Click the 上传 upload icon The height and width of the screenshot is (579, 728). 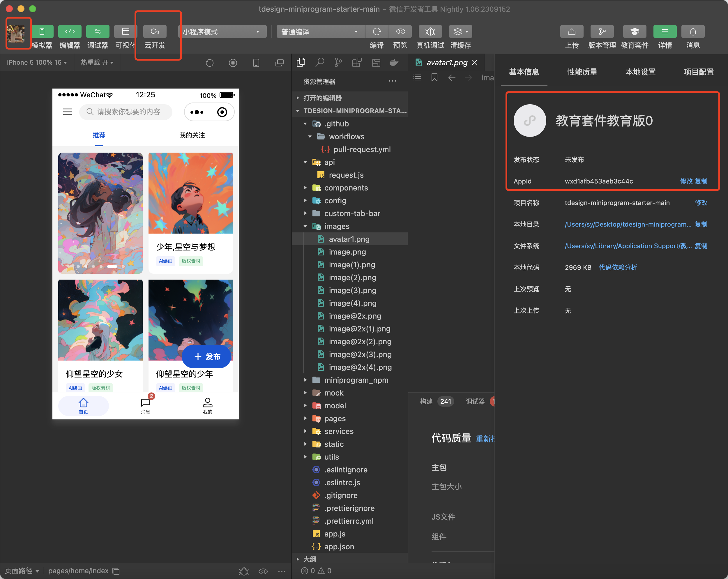click(571, 31)
